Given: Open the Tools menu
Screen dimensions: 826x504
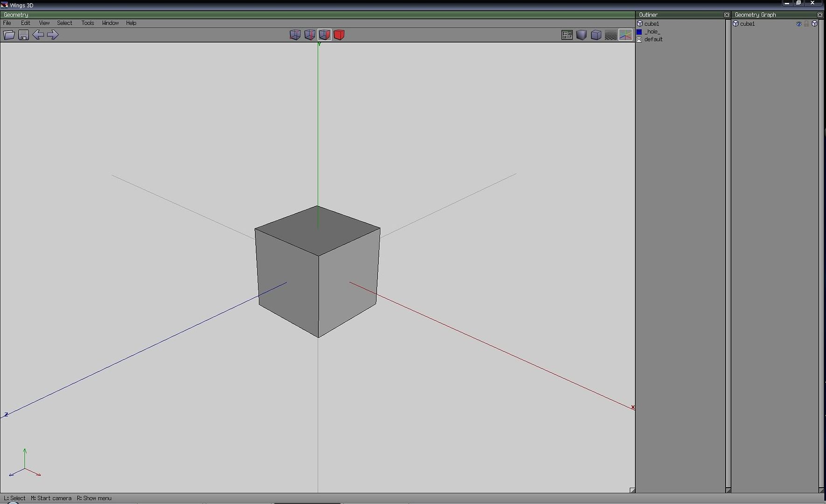Looking at the screenshot, I should point(88,23).
